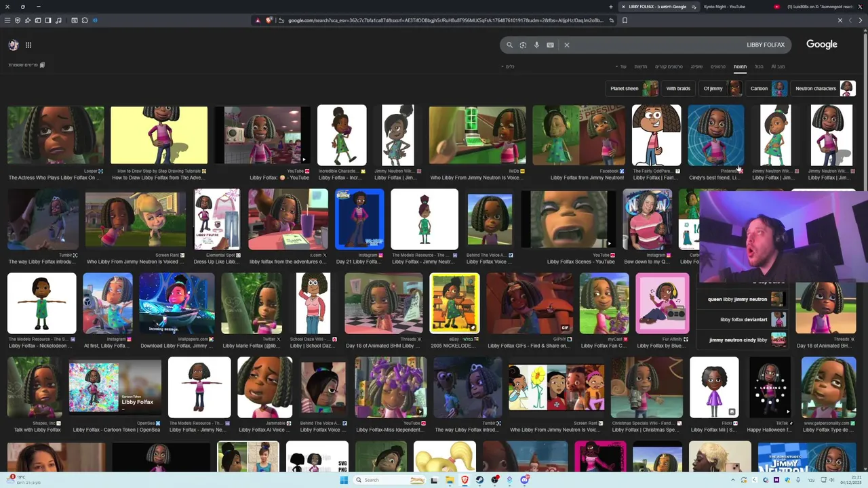This screenshot has width=868, height=488.
Task: Close the LIBBY FOLFAX Google tab
Action: 623,7
